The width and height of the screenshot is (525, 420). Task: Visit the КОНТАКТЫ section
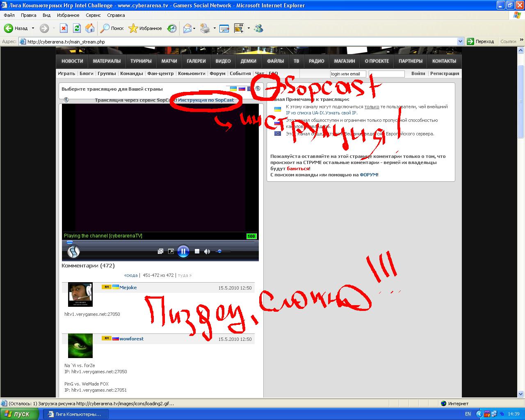[x=444, y=61]
